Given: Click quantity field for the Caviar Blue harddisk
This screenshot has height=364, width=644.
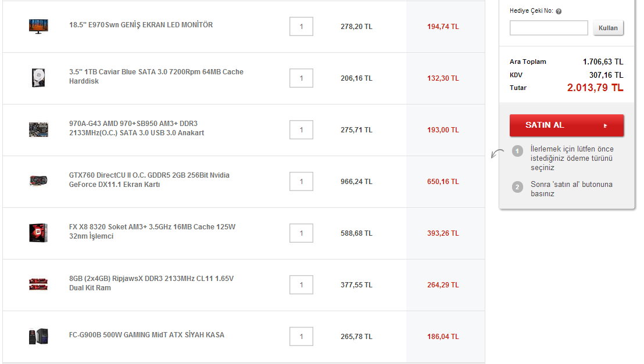Looking at the screenshot, I should (301, 78).
